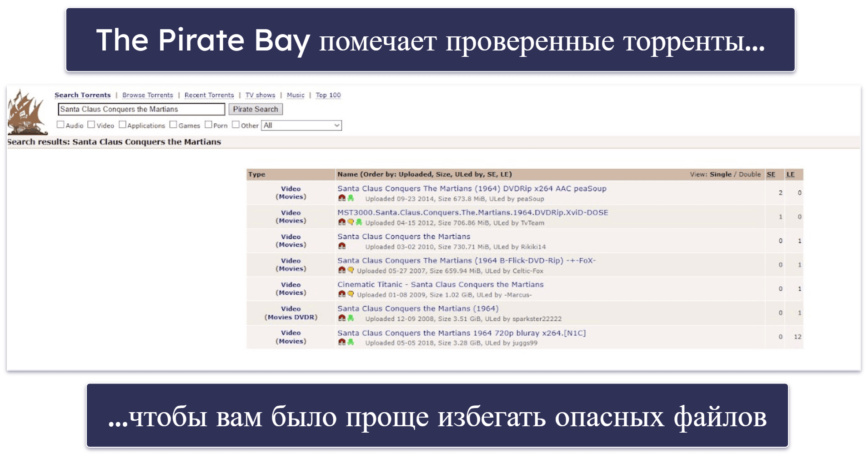Open MST3000 XviD-DOSE torrent link
868x454 pixels.
click(x=473, y=212)
